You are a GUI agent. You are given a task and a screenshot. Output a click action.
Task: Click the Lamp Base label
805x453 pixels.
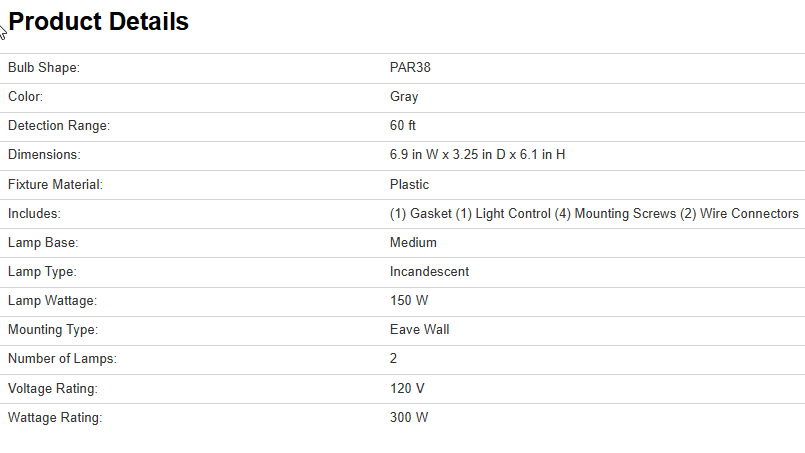(43, 242)
